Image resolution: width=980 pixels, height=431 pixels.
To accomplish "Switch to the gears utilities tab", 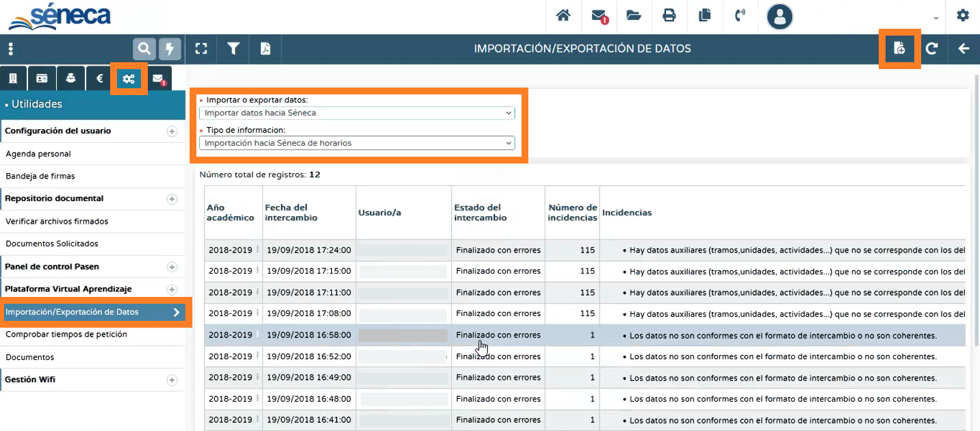I will tap(129, 79).
